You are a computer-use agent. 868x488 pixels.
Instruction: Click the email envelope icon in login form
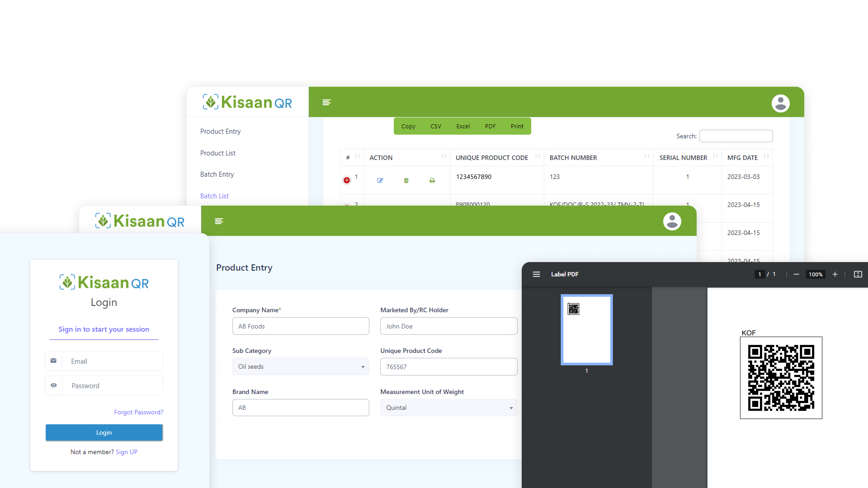pos(53,361)
